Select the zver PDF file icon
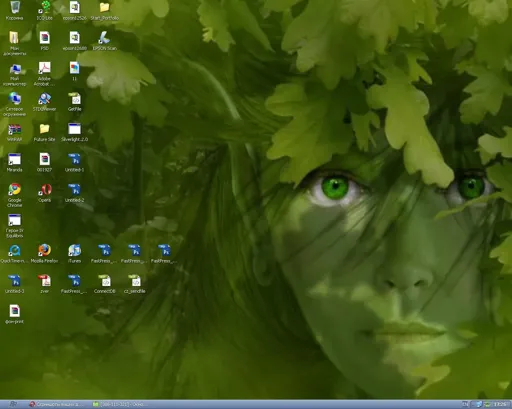 [45, 284]
